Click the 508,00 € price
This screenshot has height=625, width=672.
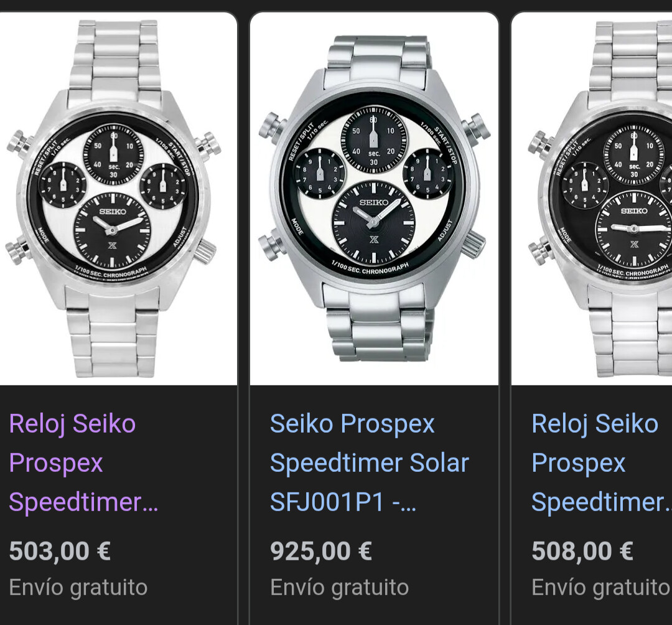coord(582,551)
